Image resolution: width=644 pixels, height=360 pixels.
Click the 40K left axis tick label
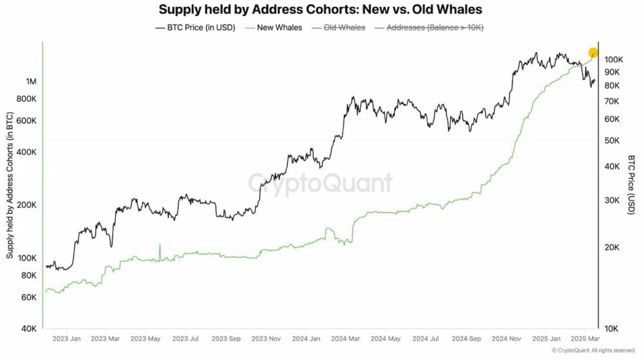29,329
